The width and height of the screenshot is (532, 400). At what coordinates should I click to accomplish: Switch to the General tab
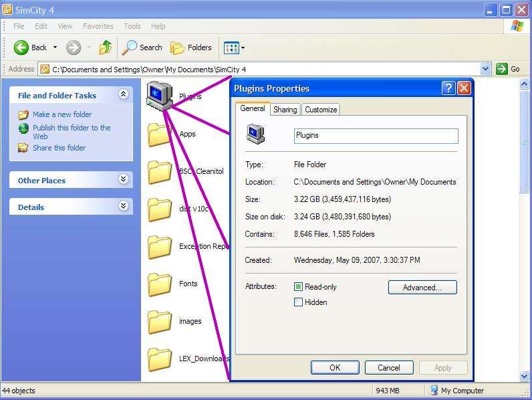(253, 108)
